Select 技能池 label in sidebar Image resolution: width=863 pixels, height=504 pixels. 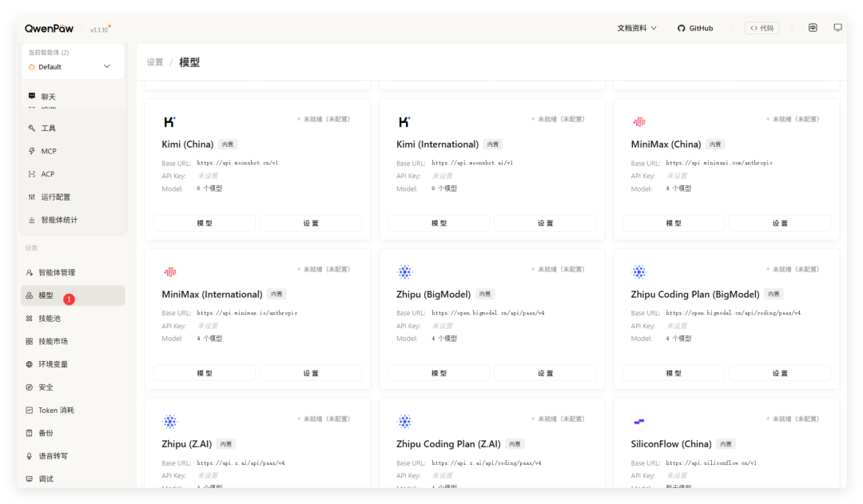click(50, 319)
